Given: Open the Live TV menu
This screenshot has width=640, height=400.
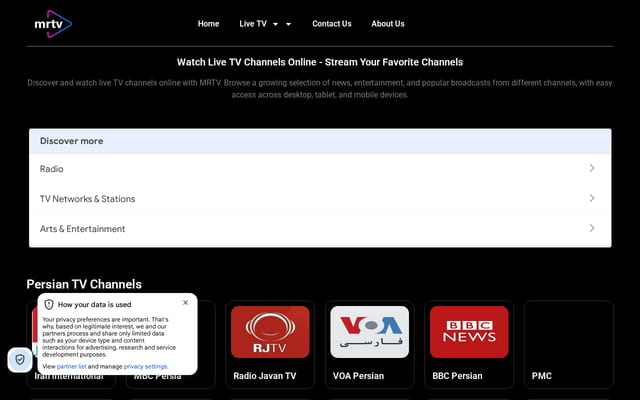Looking at the screenshot, I should click(253, 24).
